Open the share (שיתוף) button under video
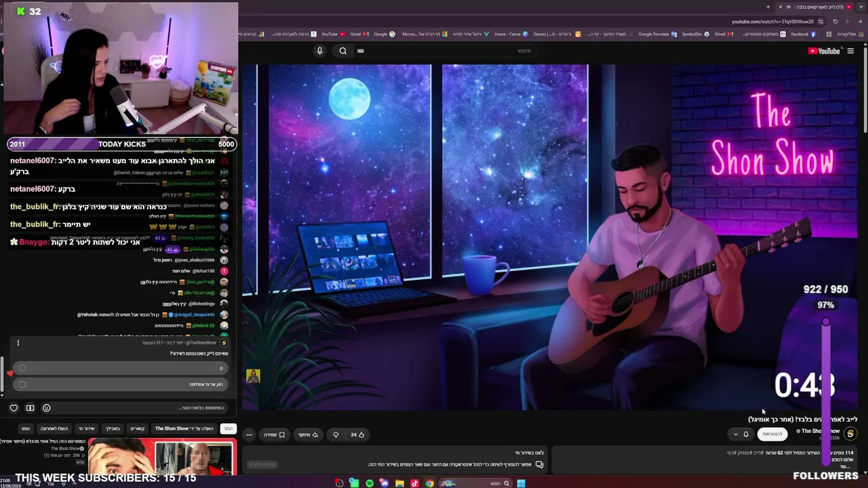This screenshot has width=868, height=488. coord(309,434)
